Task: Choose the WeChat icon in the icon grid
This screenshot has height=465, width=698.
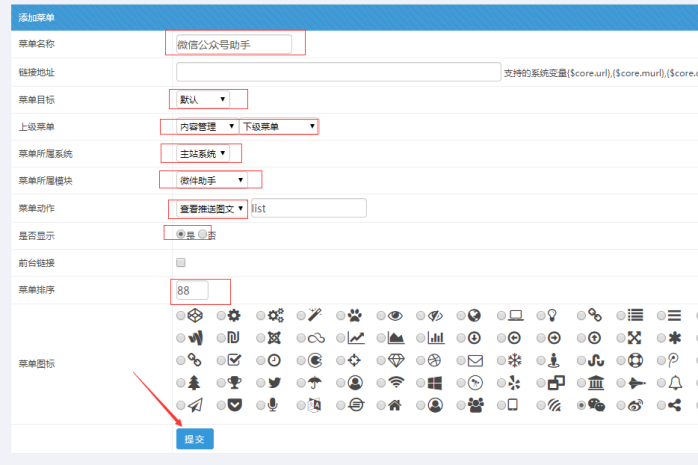Action: point(581,405)
